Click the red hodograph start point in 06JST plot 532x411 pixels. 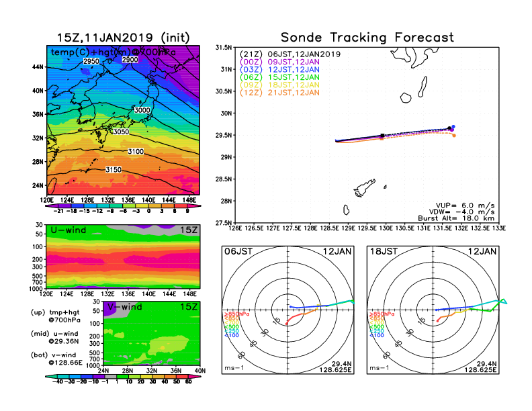click(x=287, y=324)
